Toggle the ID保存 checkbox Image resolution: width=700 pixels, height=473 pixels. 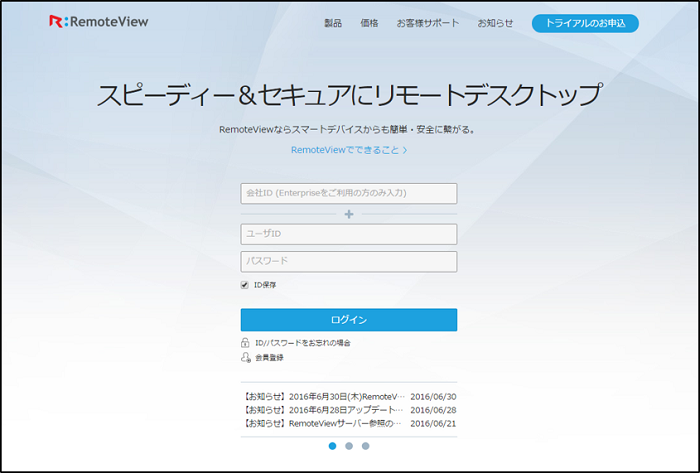pyautogui.click(x=244, y=285)
